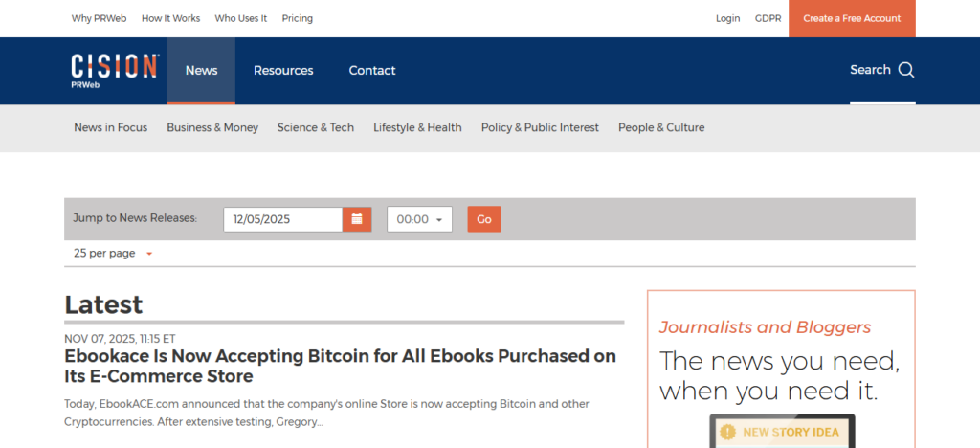Click the Ebookace article summary text
The width and height of the screenshot is (980, 448).
(x=327, y=413)
